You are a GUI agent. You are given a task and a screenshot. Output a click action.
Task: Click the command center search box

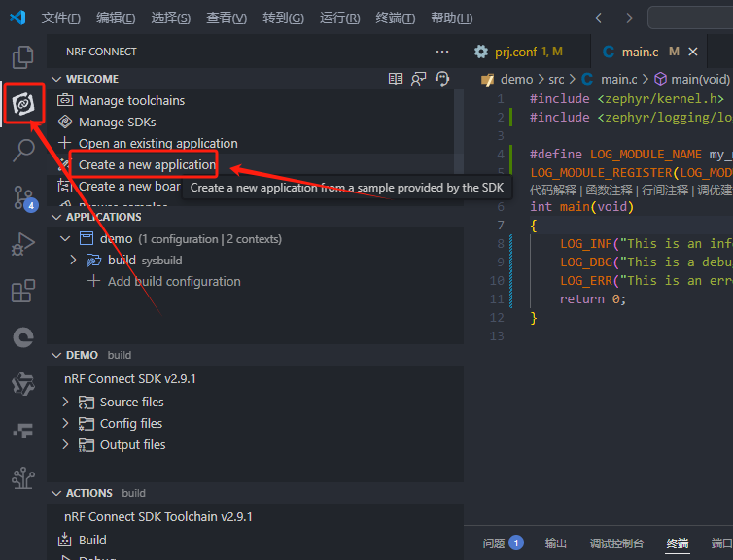[690, 18]
